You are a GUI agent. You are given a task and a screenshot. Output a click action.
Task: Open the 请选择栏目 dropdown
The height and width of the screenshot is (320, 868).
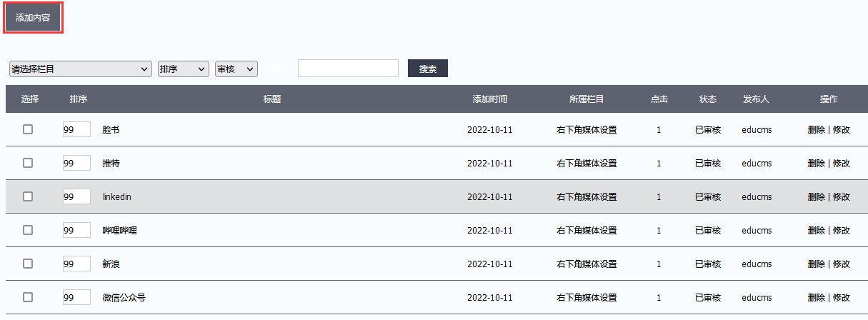(80, 69)
